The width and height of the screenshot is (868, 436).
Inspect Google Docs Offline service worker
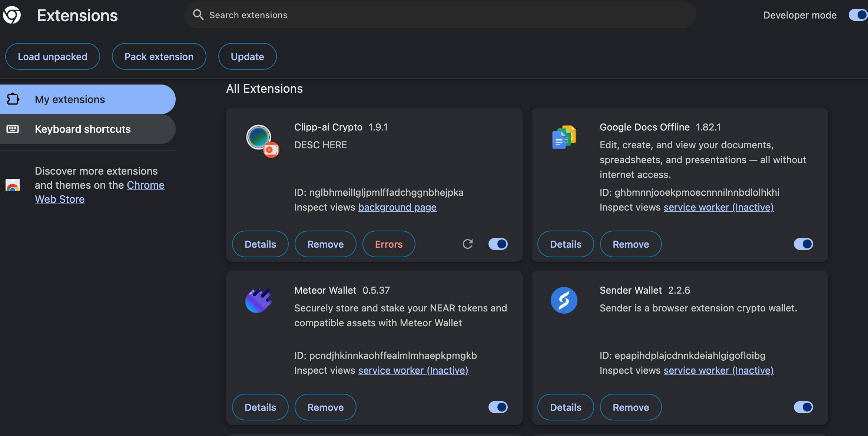719,207
